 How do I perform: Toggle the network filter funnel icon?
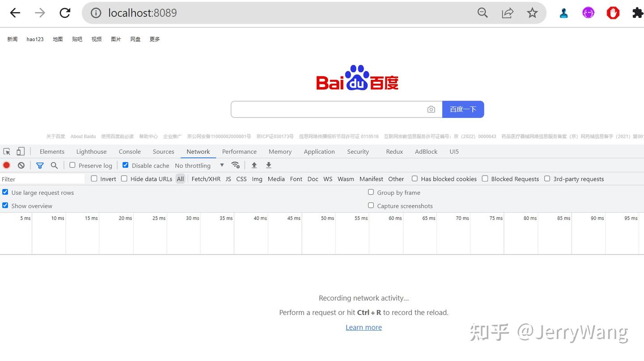click(x=40, y=165)
